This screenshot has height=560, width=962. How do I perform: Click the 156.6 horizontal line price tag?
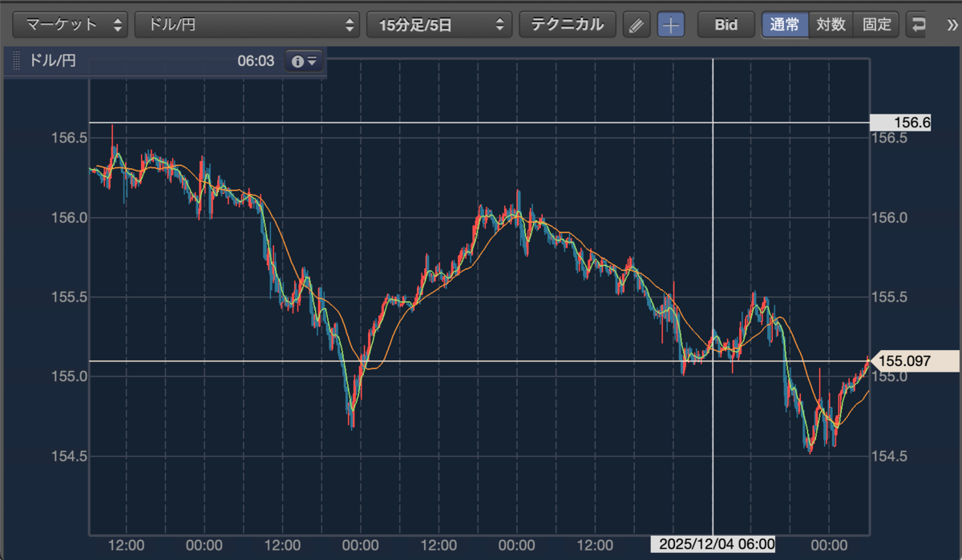[x=900, y=123]
